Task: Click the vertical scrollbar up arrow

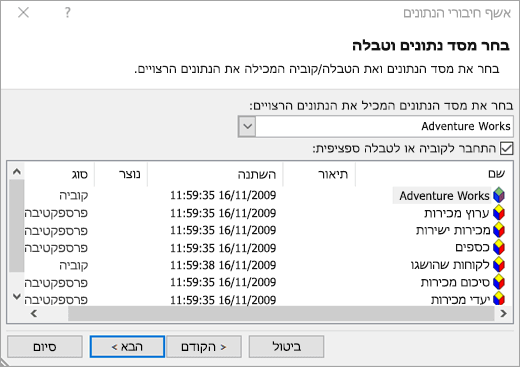Action: 17,172
